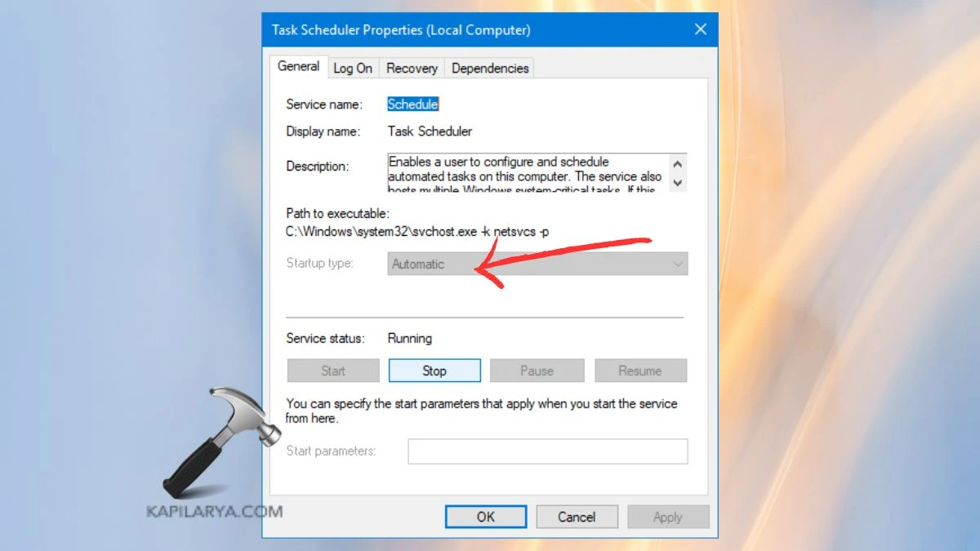Click the hammer logo icon
The height and width of the screenshot is (551, 980).
tap(219, 442)
